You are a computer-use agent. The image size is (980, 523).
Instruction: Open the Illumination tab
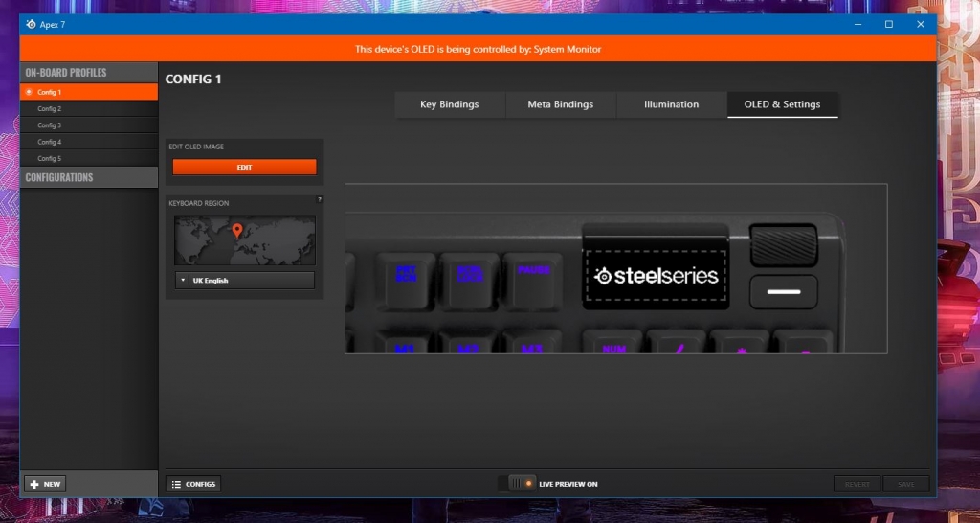pos(671,104)
